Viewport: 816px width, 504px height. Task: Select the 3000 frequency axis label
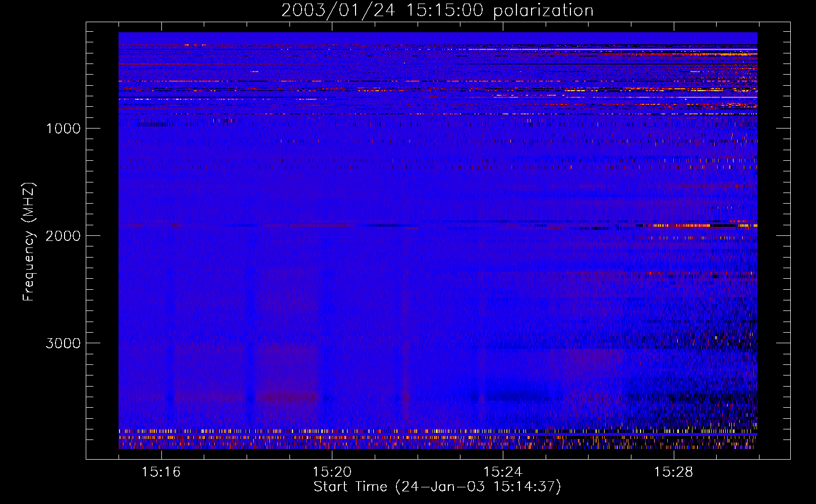click(x=63, y=343)
